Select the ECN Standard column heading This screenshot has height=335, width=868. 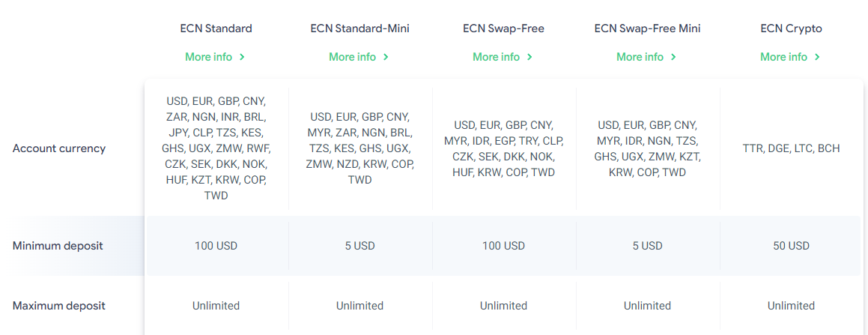[x=216, y=28]
